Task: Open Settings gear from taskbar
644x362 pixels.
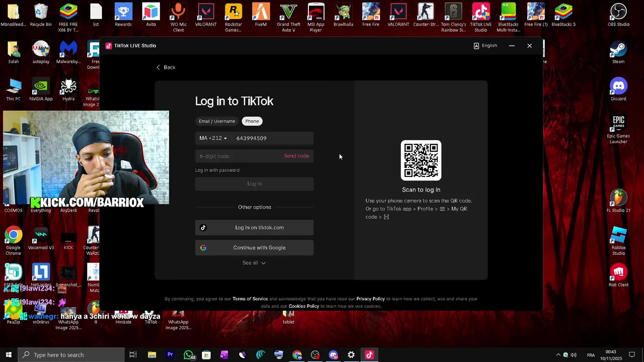Action: (351, 355)
